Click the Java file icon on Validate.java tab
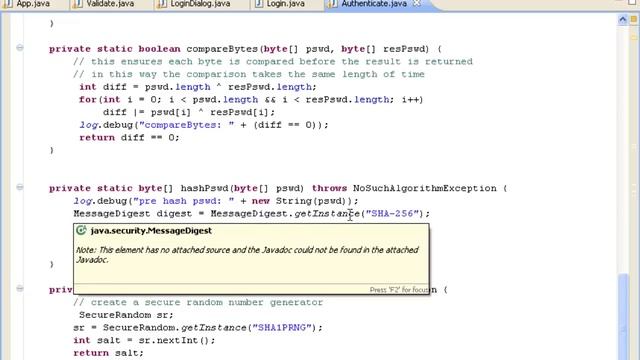 coord(77,4)
